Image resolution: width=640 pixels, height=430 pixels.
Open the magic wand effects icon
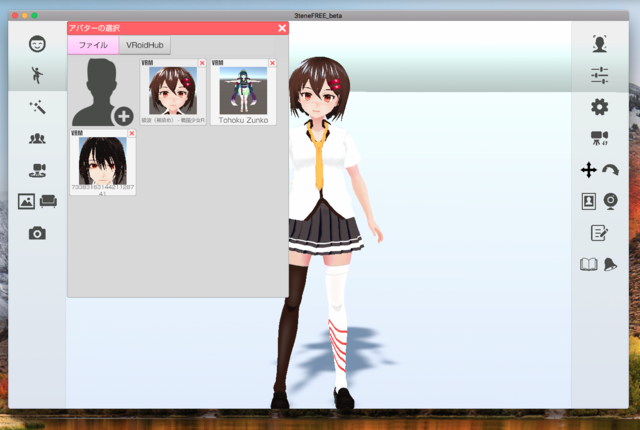[37, 107]
